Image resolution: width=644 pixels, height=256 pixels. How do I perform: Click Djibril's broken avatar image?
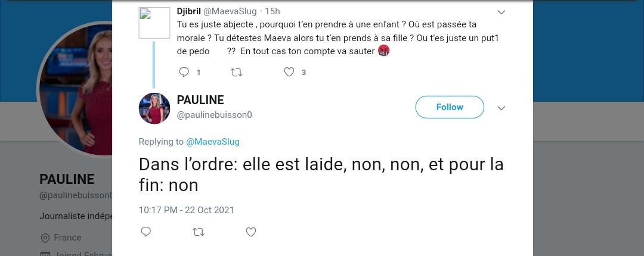point(154,23)
